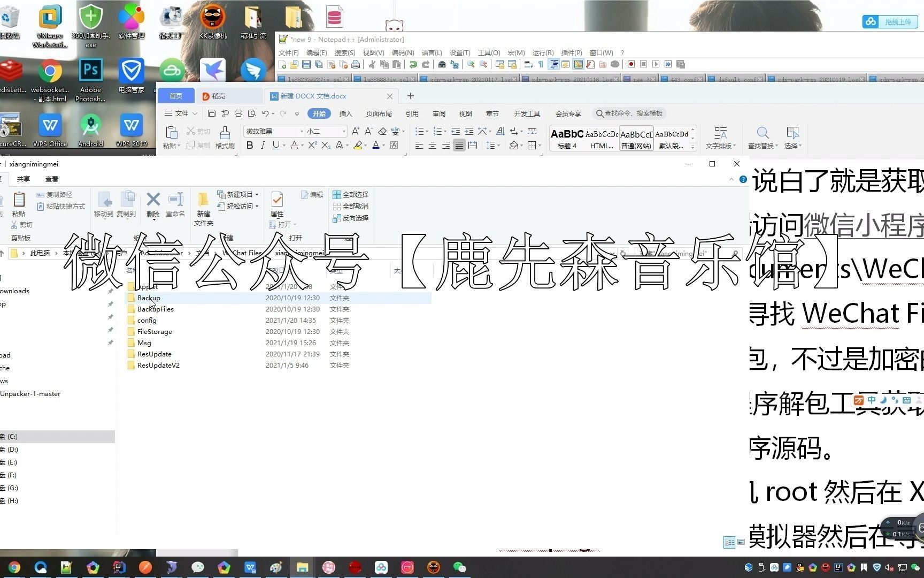Click the text highlight color button in WPS
The height and width of the screenshot is (578, 924).
tap(357, 145)
